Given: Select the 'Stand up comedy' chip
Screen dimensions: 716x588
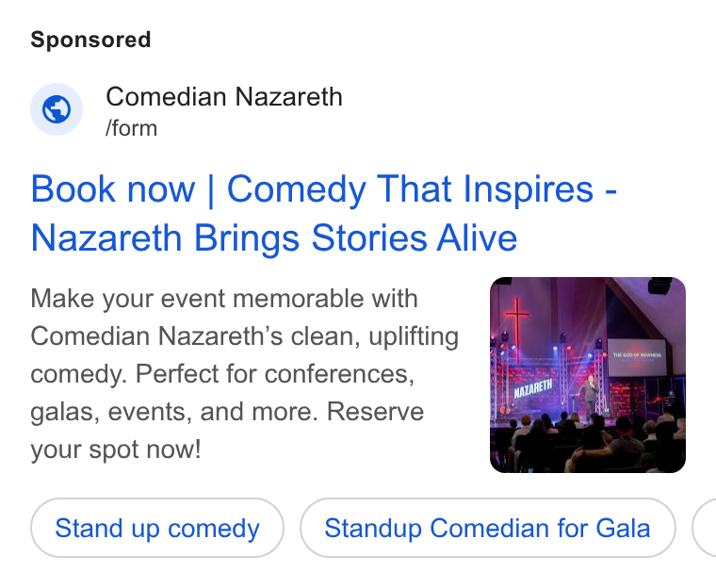Looking at the screenshot, I should pyautogui.click(x=157, y=528).
